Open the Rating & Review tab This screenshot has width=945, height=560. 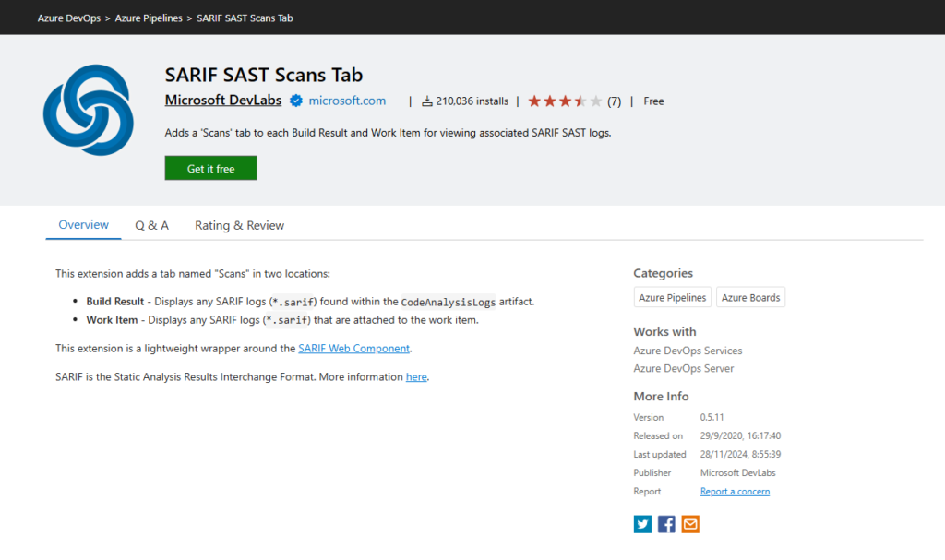[x=239, y=225]
